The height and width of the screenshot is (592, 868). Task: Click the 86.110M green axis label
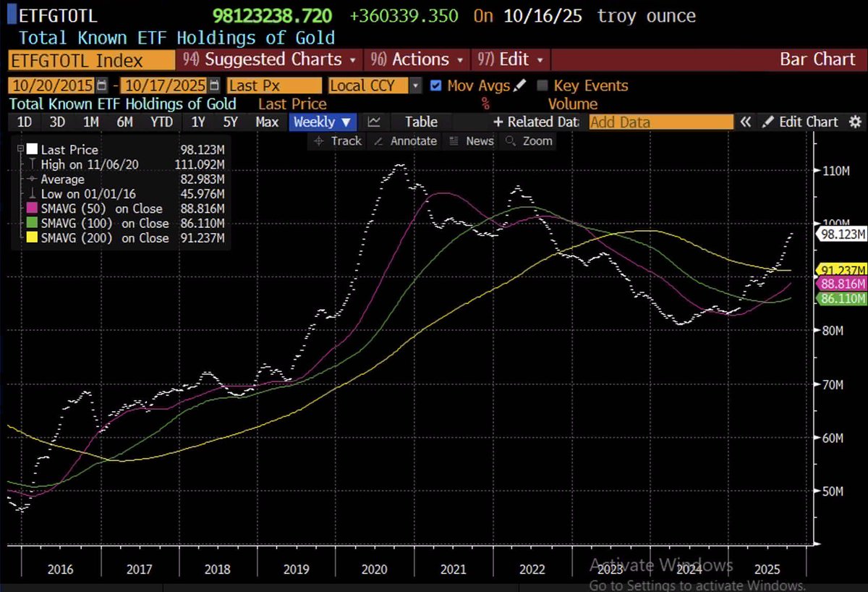(842, 298)
